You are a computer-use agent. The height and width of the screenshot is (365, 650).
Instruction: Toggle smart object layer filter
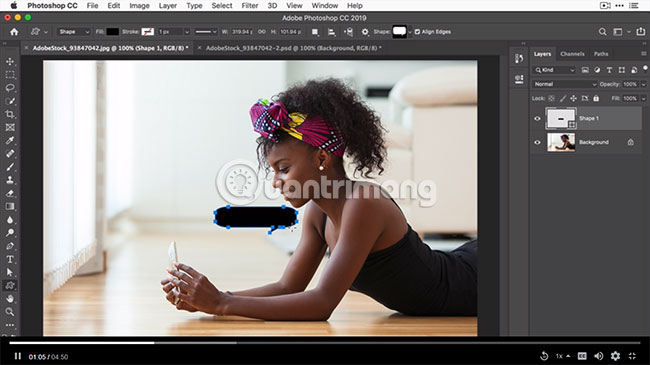click(x=634, y=70)
